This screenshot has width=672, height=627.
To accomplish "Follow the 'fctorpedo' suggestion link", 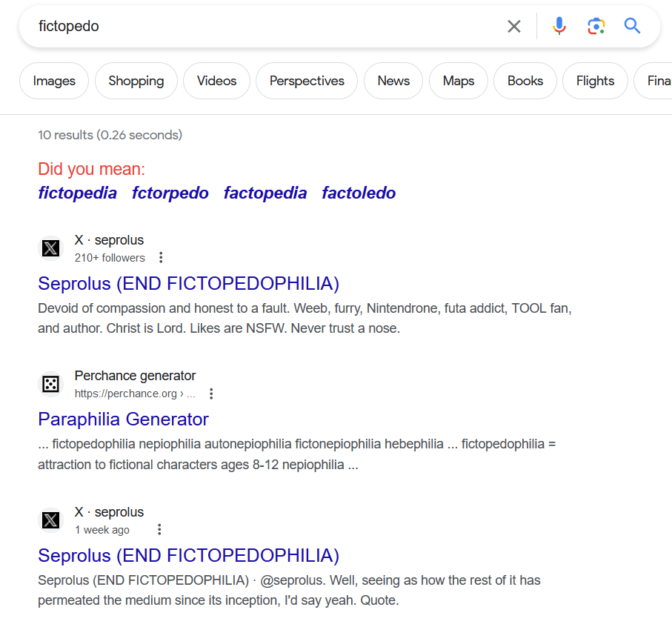I will (170, 193).
